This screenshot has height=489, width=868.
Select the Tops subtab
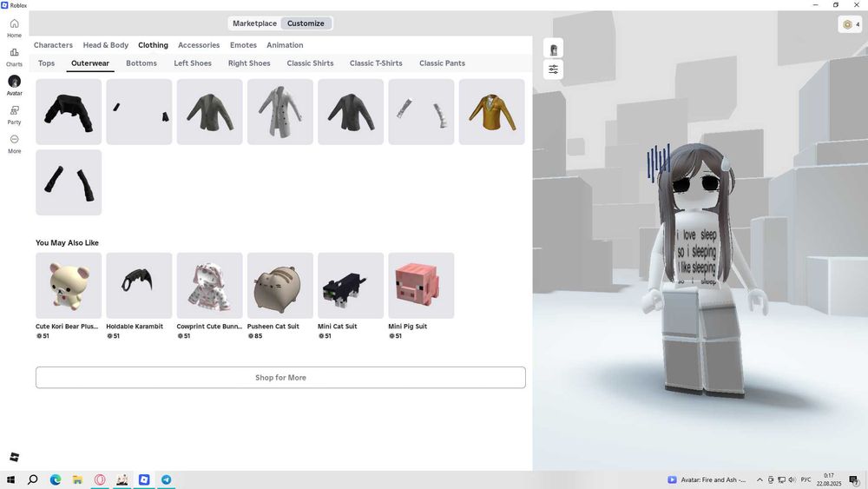pyautogui.click(x=47, y=63)
